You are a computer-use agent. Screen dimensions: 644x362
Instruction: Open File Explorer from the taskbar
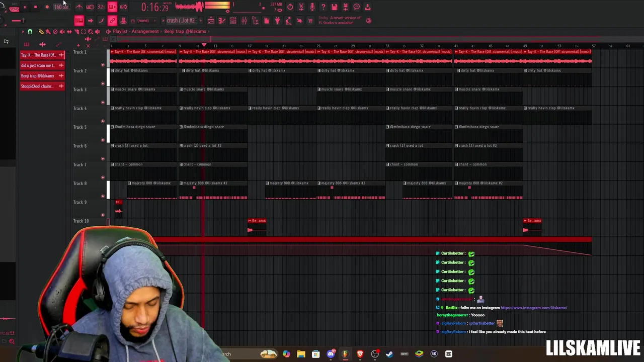pyautogui.click(x=301, y=354)
